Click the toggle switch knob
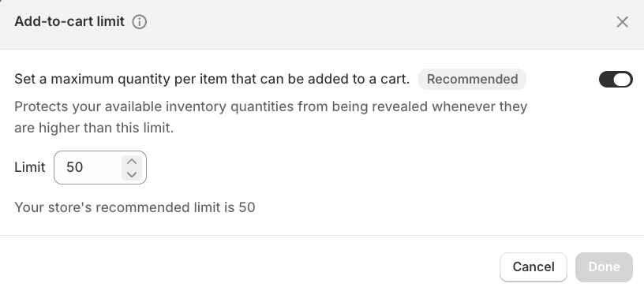This screenshot has height=287, width=644. 623,80
